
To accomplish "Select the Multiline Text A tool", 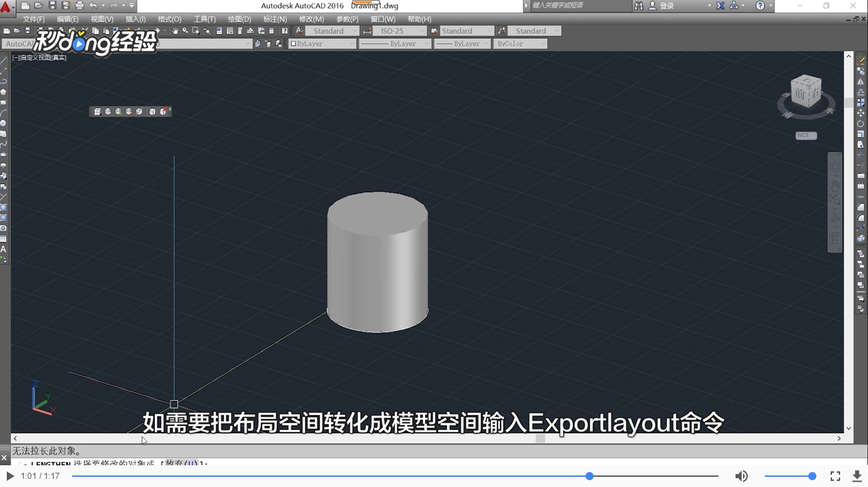I will pos(3,249).
